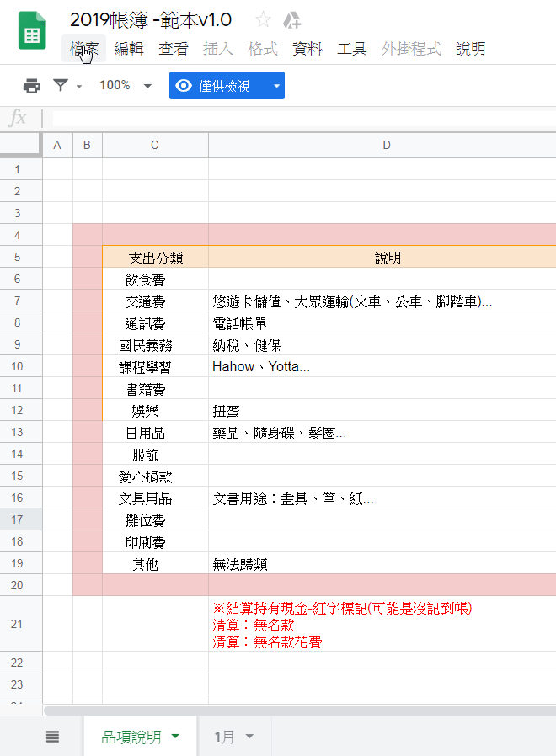Select the 愛心捐款 cell

(x=155, y=476)
